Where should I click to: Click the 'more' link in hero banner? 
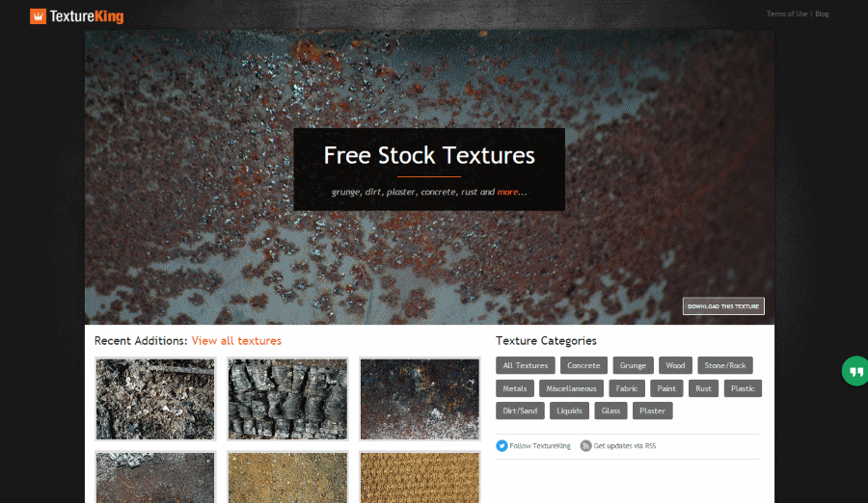click(507, 192)
